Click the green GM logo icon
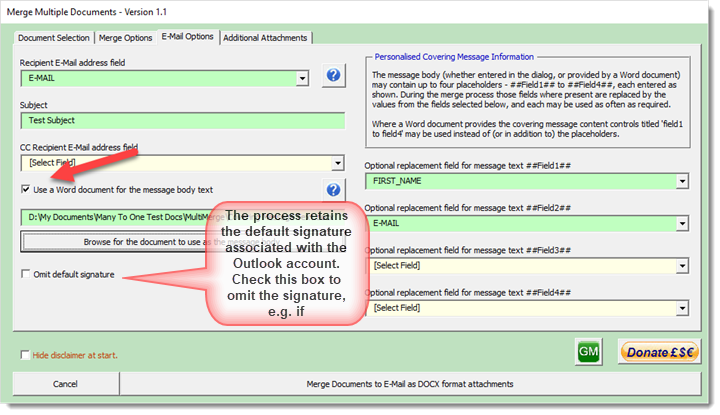 click(x=588, y=351)
